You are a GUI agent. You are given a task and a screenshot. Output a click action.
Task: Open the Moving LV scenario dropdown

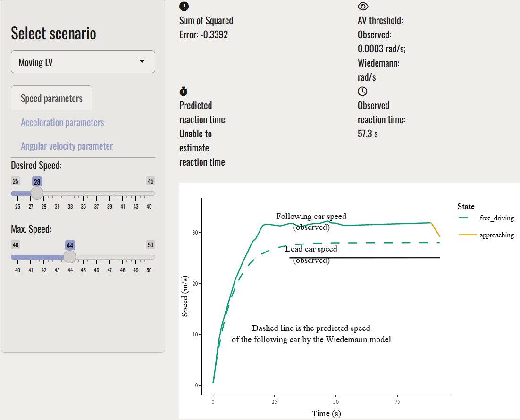click(83, 62)
